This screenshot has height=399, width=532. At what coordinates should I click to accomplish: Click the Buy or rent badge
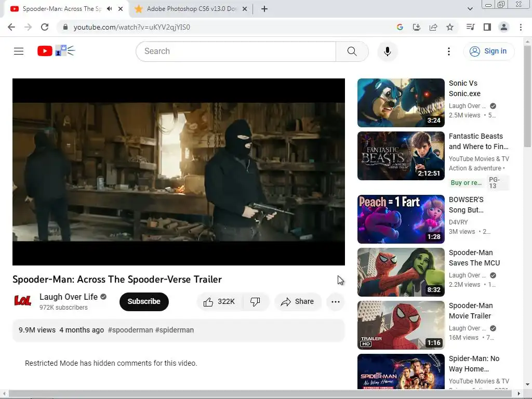466,183
